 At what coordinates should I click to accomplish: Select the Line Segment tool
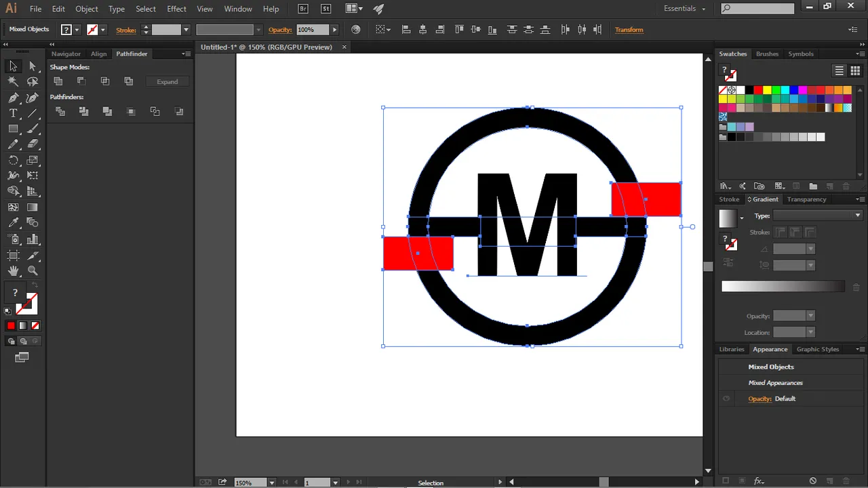coord(33,113)
